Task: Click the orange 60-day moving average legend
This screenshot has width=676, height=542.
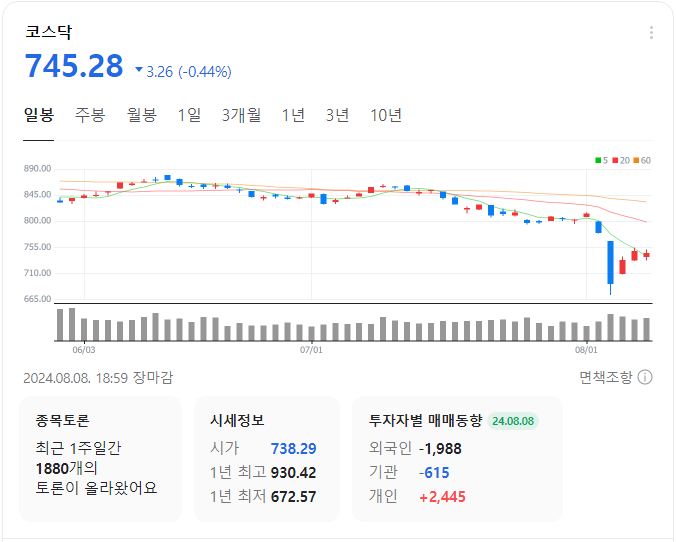Action: click(642, 160)
